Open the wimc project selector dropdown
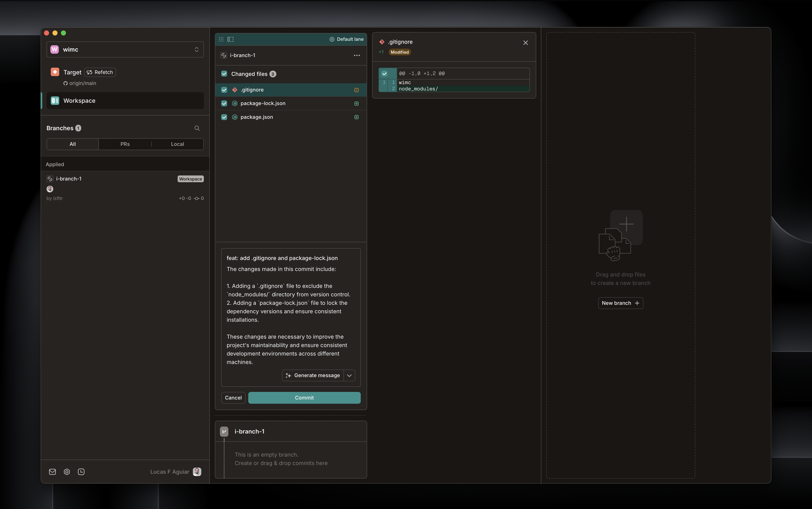This screenshot has height=509, width=812. point(125,49)
